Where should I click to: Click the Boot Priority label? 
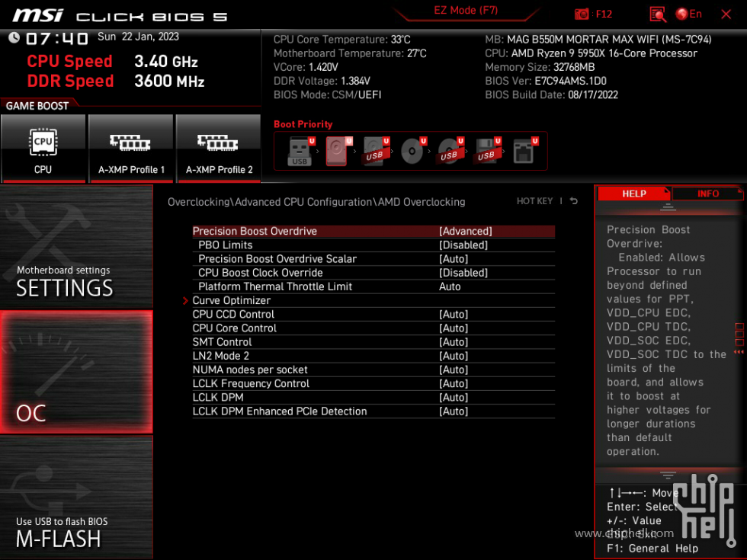coord(303,124)
